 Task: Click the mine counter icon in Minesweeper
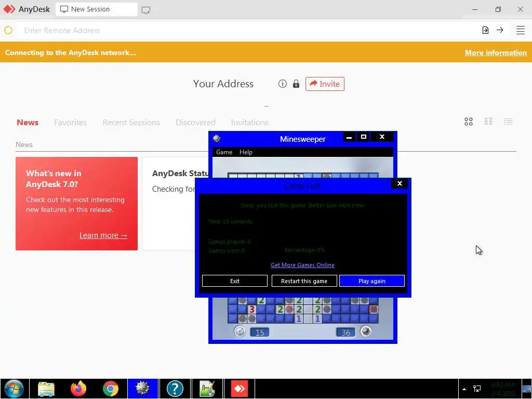[x=366, y=331]
